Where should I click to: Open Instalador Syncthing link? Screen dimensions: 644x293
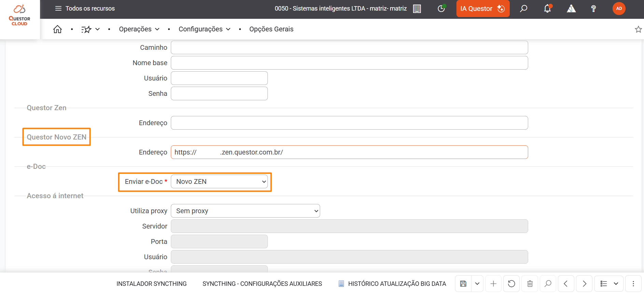pos(151,284)
